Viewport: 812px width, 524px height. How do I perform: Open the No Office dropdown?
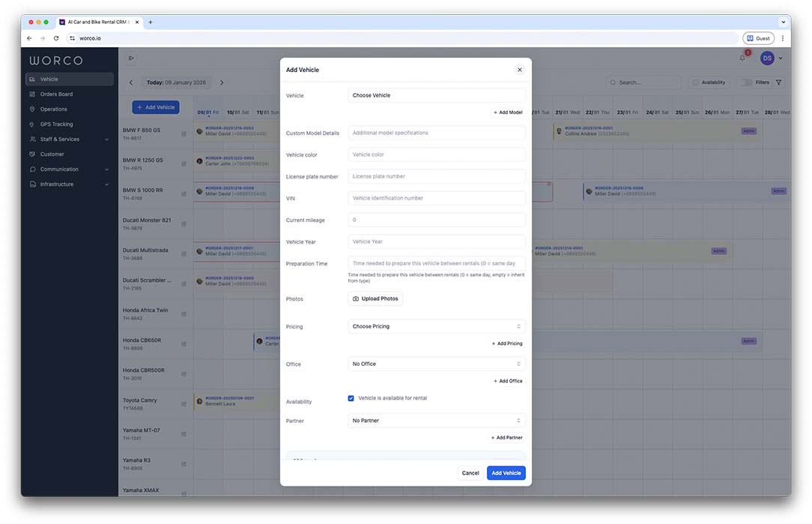pos(437,364)
